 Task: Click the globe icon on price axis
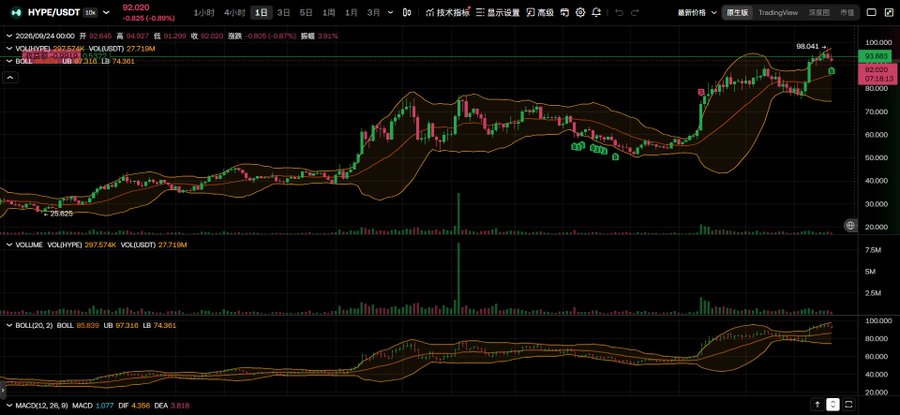pyautogui.click(x=850, y=226)
